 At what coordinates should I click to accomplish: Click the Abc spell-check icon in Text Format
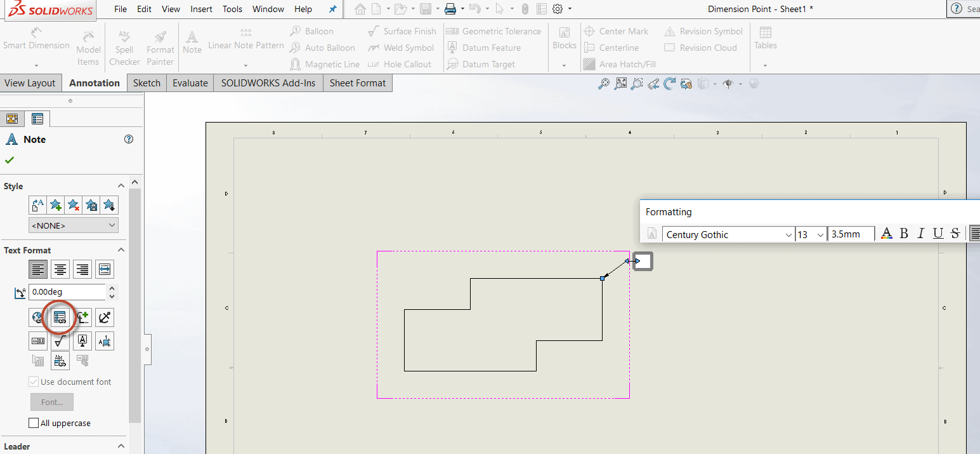(x=60, y=361)
